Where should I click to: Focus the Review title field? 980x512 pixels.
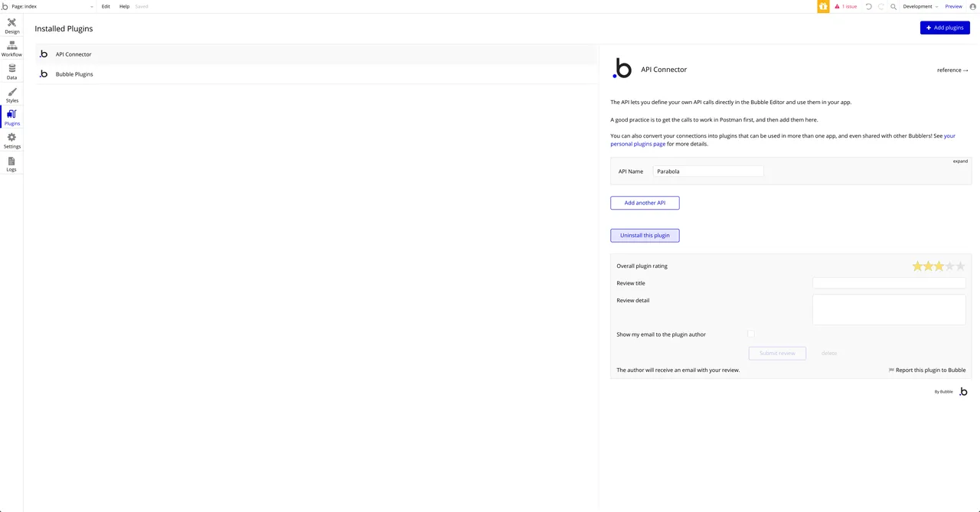(889, 283)
